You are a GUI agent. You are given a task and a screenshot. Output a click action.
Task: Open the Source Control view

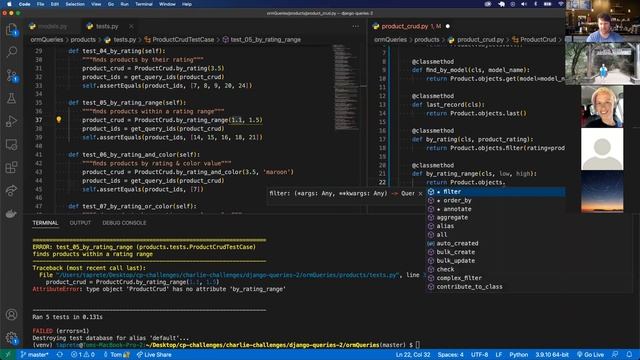pos(11,76)
